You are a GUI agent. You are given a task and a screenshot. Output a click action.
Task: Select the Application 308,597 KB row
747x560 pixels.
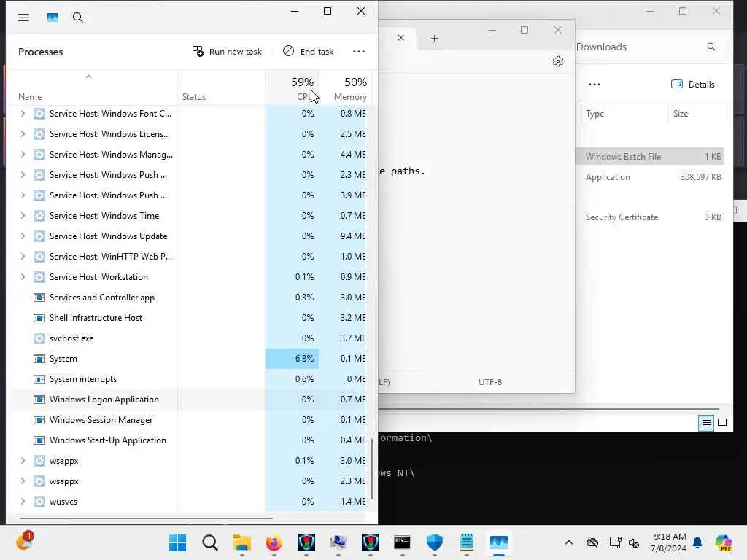point(650,177)
